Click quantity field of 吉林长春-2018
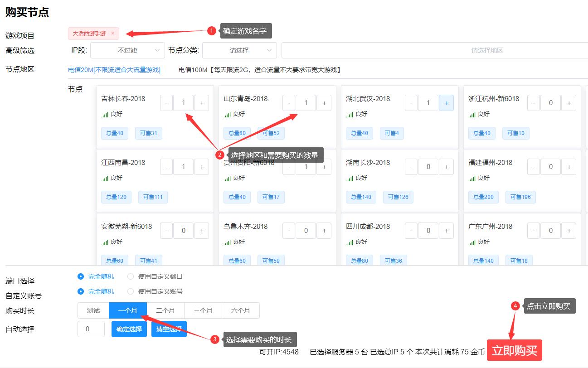The image size is (588, 368). click(184, 103)
